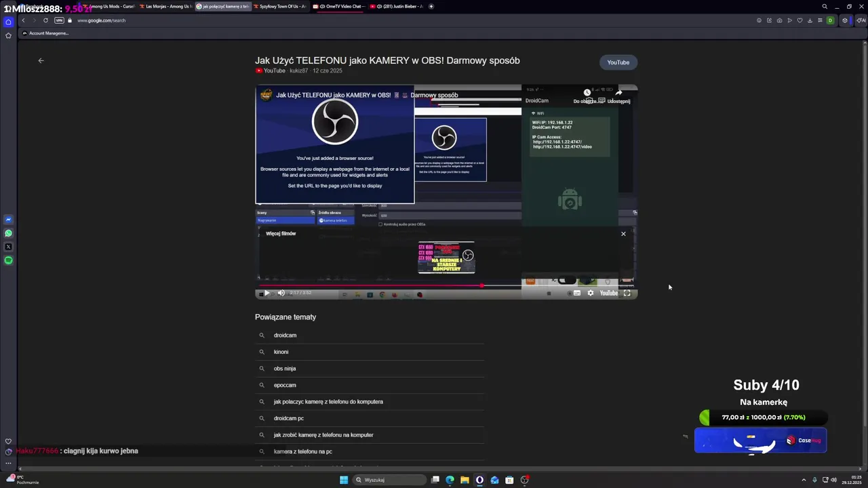Close the Więcej filmów overlay

point(623,234)
